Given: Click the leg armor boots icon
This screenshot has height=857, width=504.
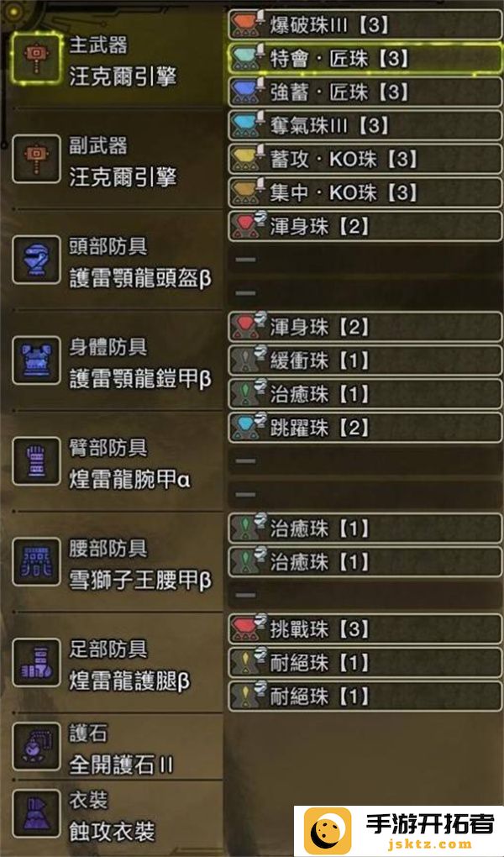Looking at the screenshot, I should click(x=36, y=662).
